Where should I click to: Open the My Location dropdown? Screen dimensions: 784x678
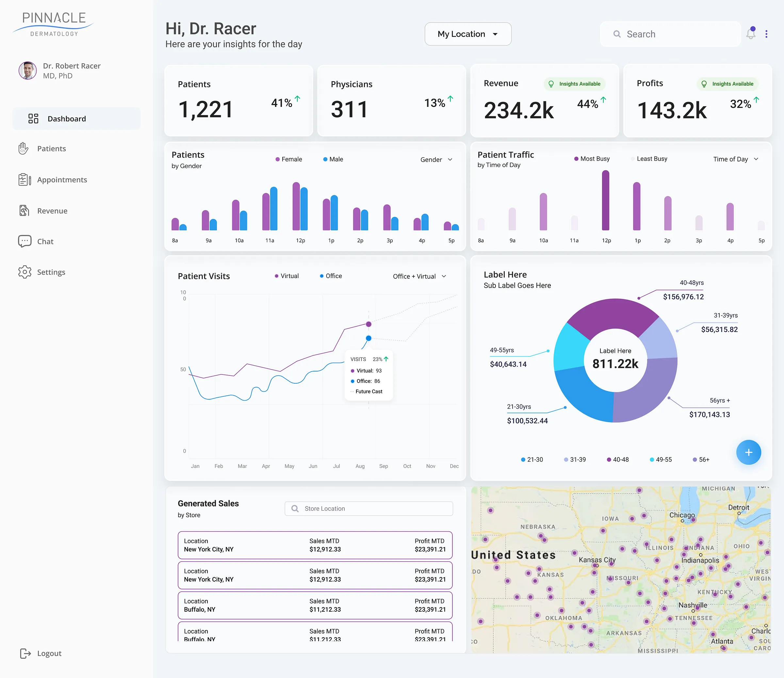tap(468, 34)
